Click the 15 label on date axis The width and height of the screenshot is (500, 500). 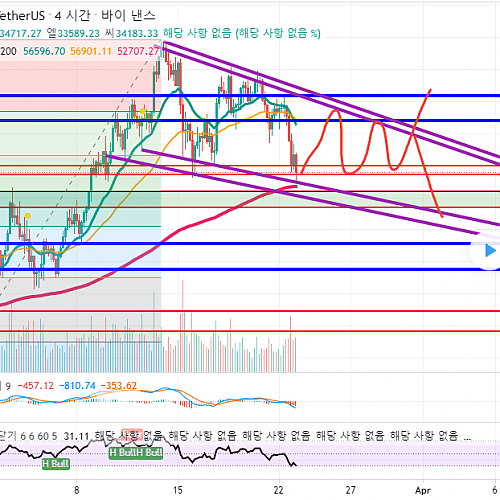(x=178, y=490)
